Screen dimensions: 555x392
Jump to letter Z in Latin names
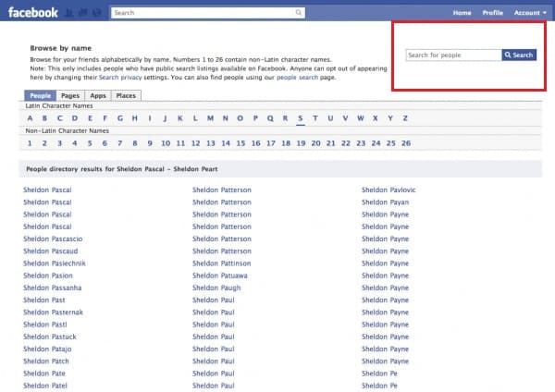point(404,118)
